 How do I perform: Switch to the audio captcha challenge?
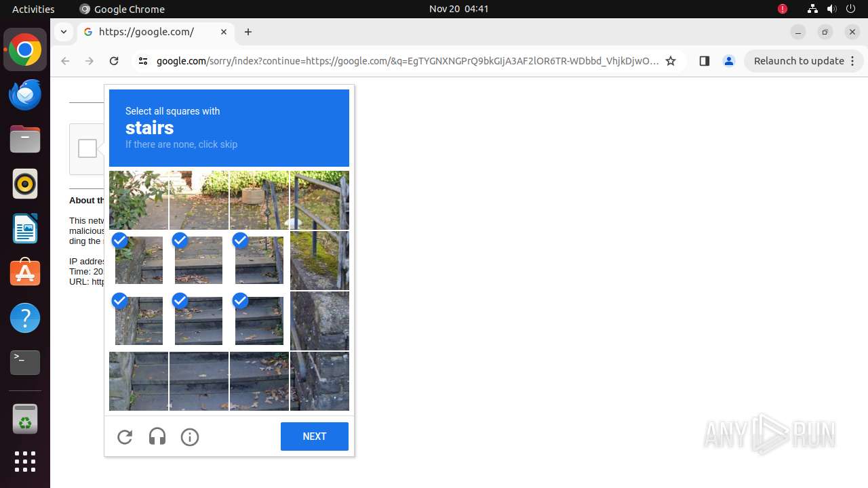(x=157, y=437)
